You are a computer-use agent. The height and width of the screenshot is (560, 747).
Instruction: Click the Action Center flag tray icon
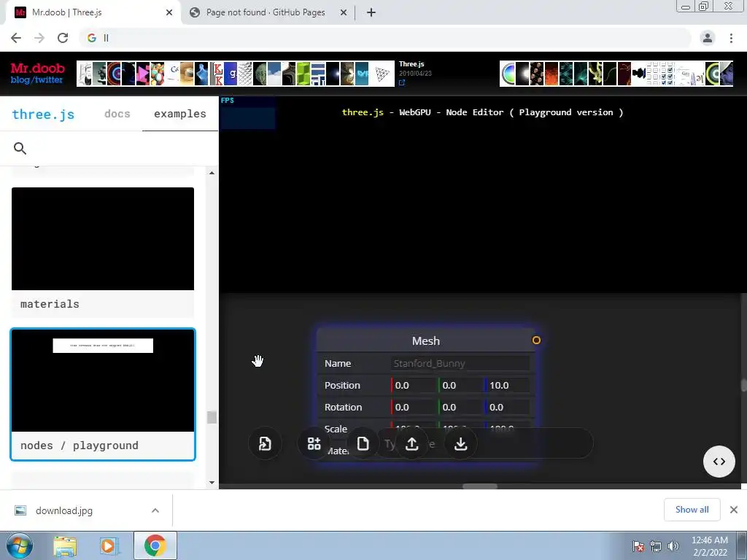pyautogui.click(x=638, y=546)
